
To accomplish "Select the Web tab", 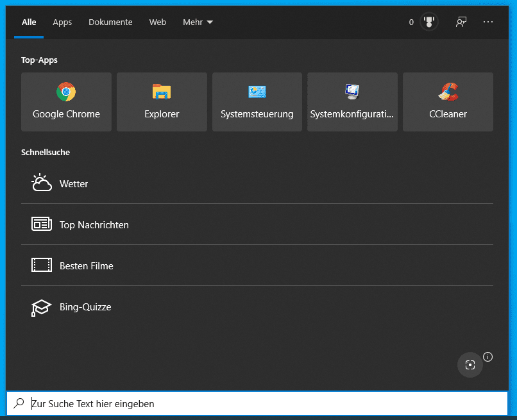I will pyautogui.click(x=158, y=22).
